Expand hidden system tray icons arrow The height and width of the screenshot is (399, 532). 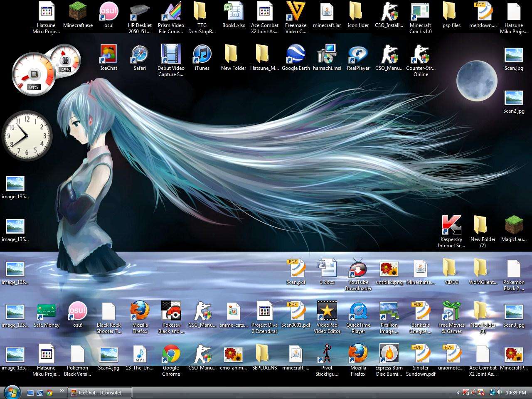point(458,392)
